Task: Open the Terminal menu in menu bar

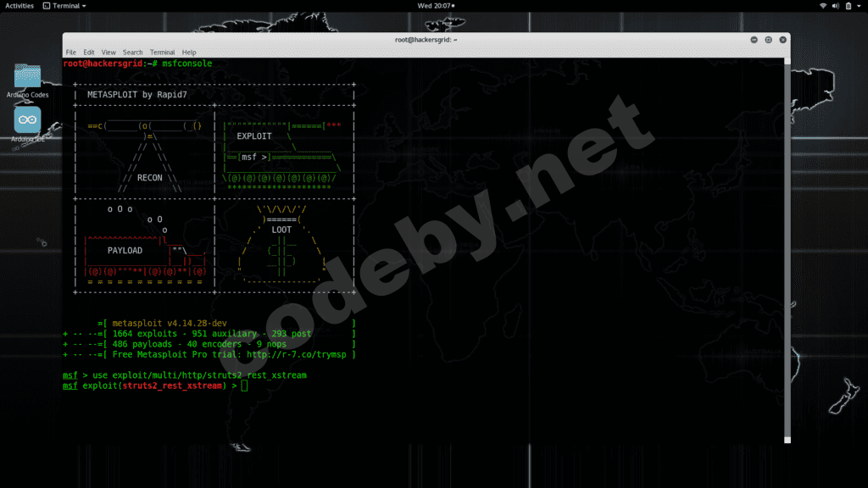Action: 162,53
